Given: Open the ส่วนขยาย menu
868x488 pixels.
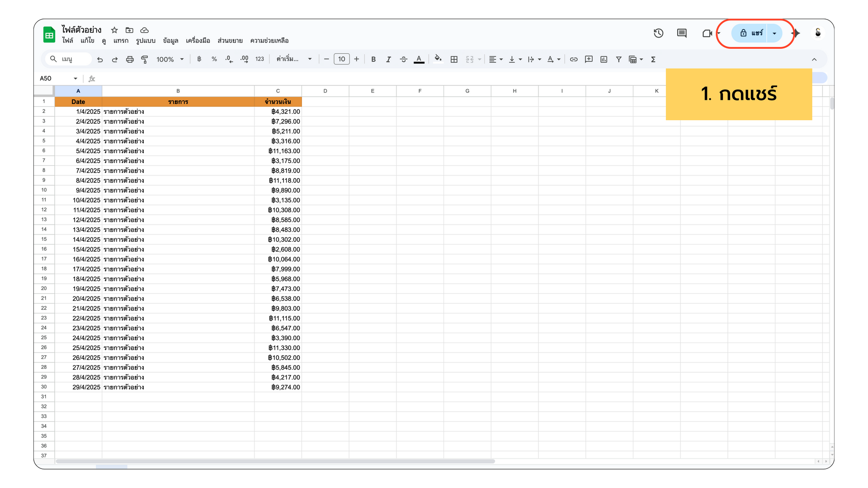Looking at the screenshot, I should 230,41.
